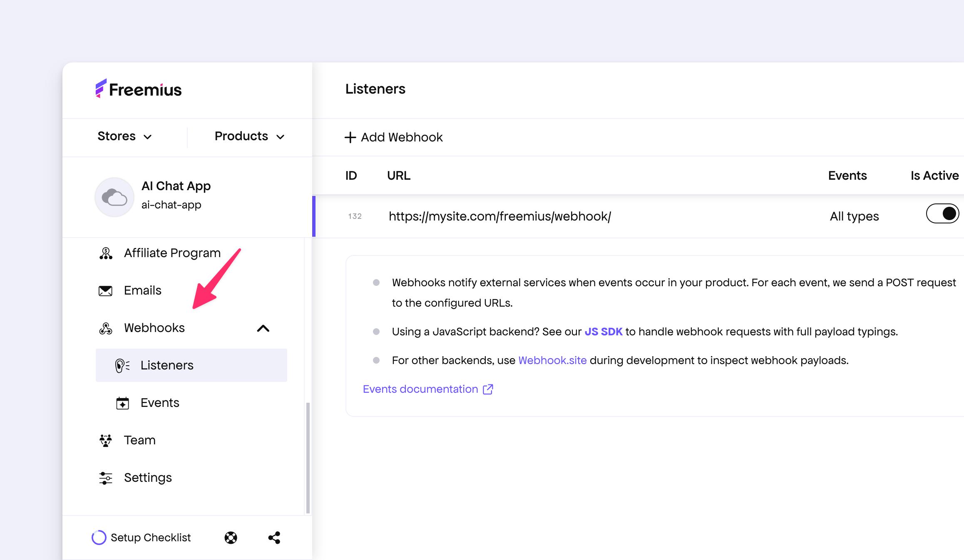Select the Listeners submenu item

[167, 365]
